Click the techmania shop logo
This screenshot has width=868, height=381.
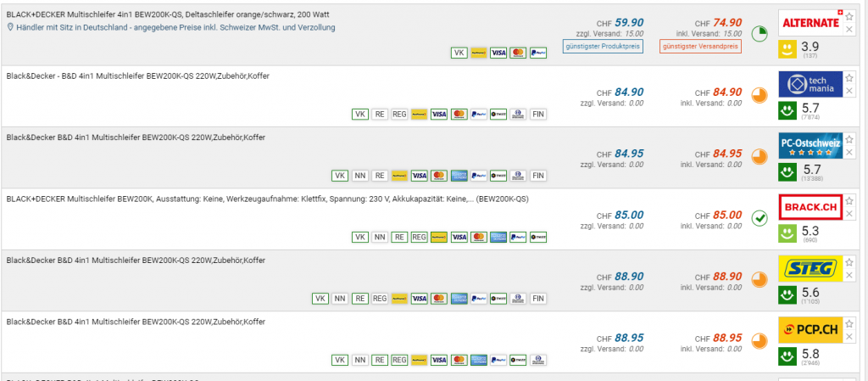(810, 83)
